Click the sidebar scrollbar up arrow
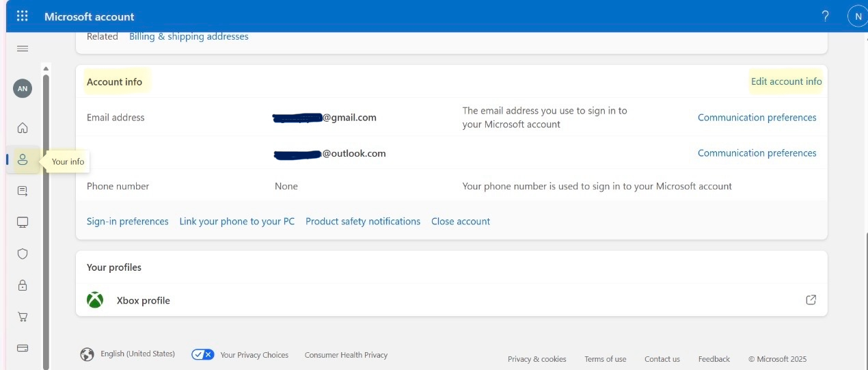The image size is (868, 370). pos(46,68)
